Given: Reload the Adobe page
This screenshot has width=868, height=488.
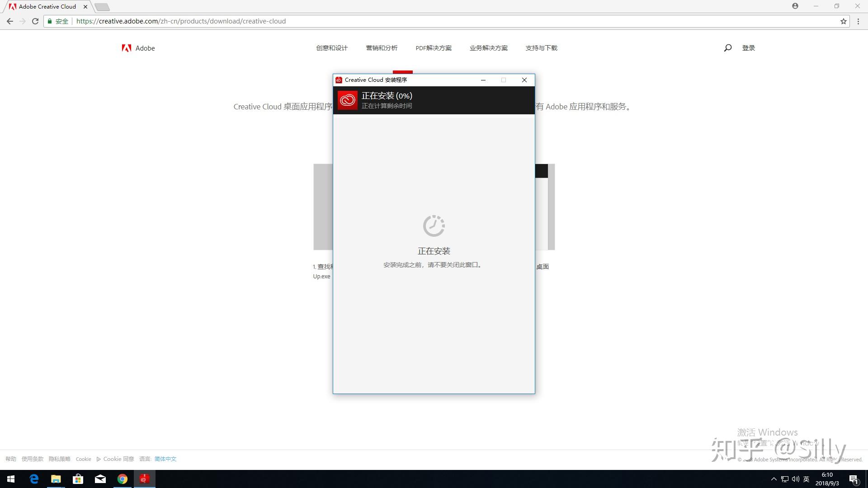Looking at the screenshot, I should click(35, 21).
